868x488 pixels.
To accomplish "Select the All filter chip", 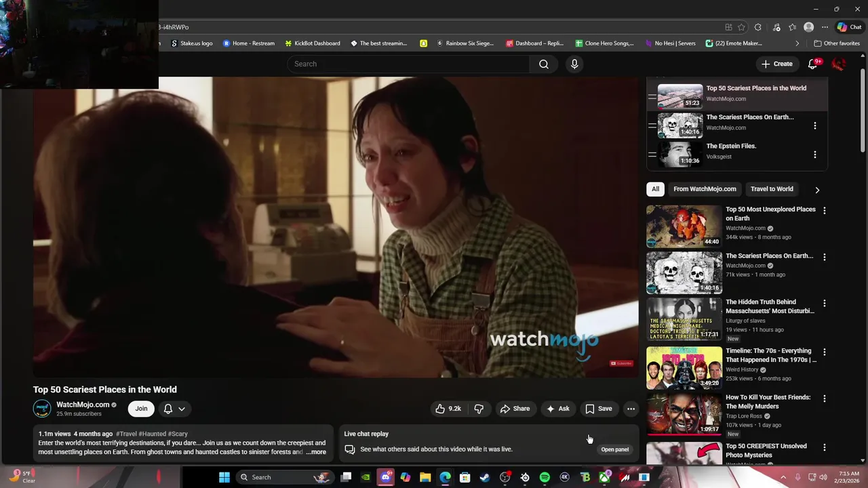I will (x=655, y=189).
